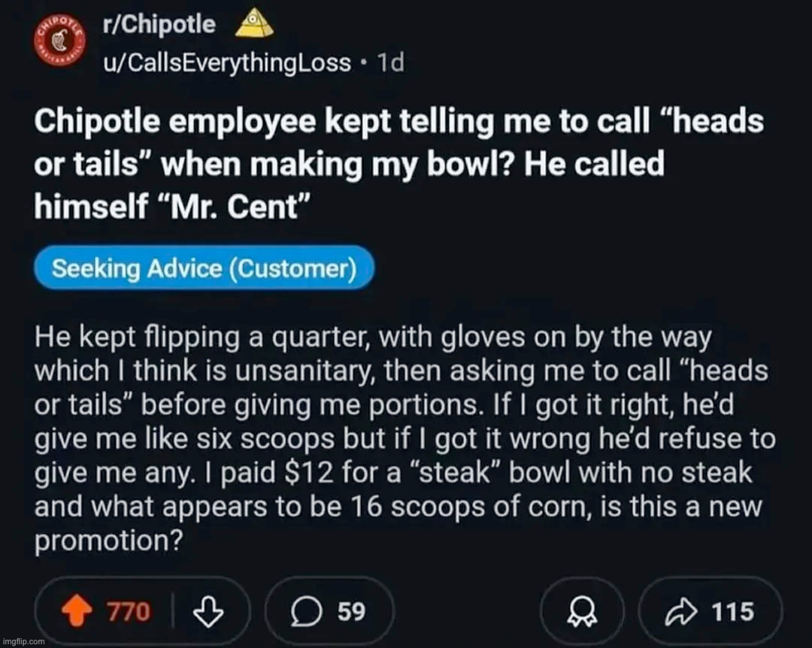Downvote the Mr. Cent post
The width and height of the screenshot is (812, 648).
[204, 611]
